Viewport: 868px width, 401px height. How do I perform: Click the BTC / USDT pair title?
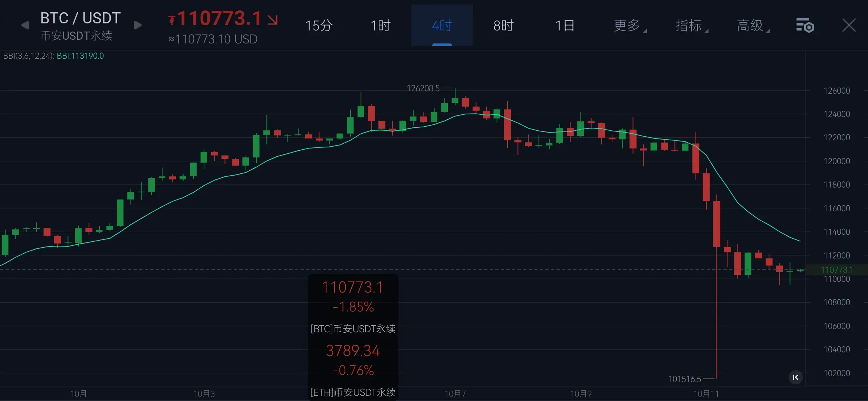pos(80,18)
